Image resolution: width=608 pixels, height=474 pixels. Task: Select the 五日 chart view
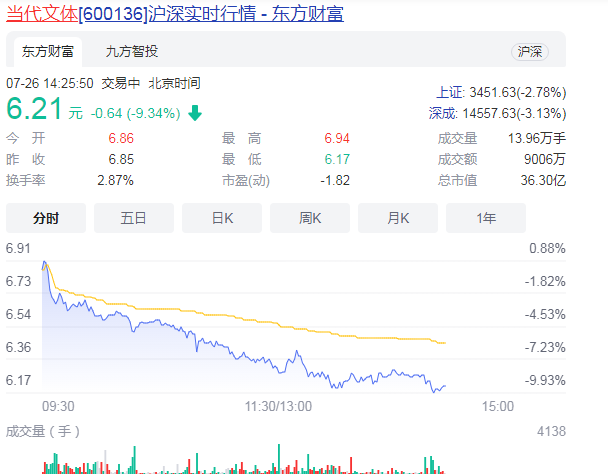coord(133,217)
